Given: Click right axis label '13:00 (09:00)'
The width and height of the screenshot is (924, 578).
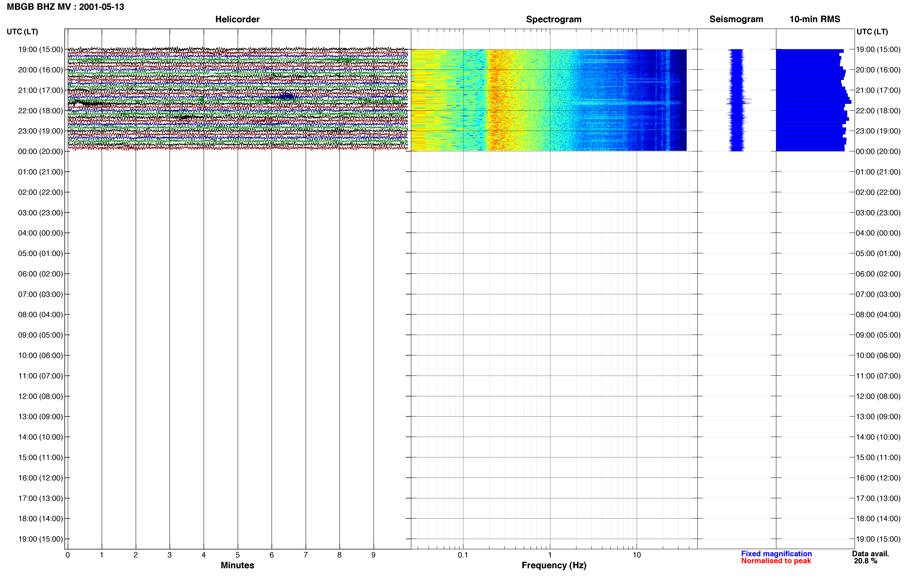Looking at the screenshot, I should click(x=878, y=417).
